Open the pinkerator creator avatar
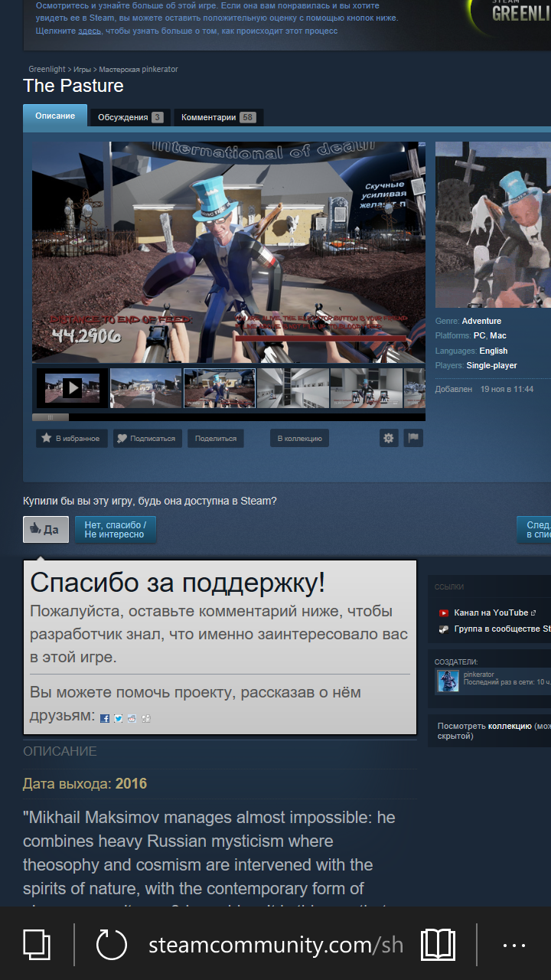The height and width of the screenshot is (980, 551). [x=448, y=681]
